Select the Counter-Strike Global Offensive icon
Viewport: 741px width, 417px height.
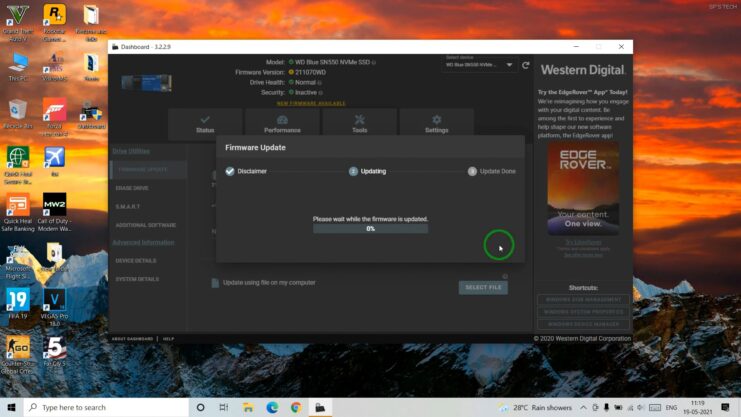pos(17,355)
